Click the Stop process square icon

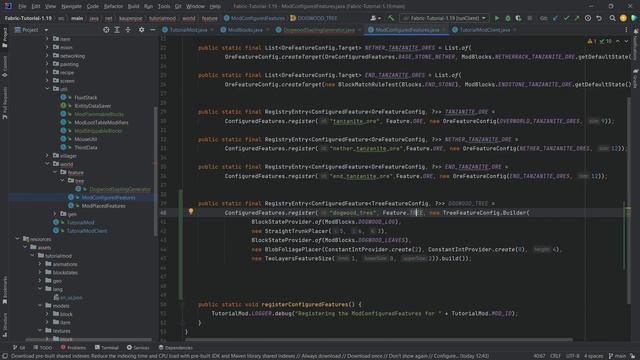529,18
